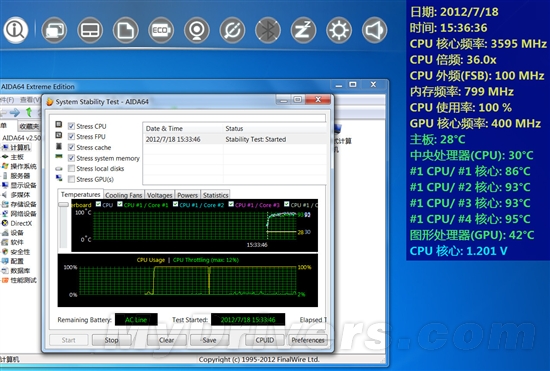Click the sun brightness icon
550x371 pixels.
[x=339, y=30]
